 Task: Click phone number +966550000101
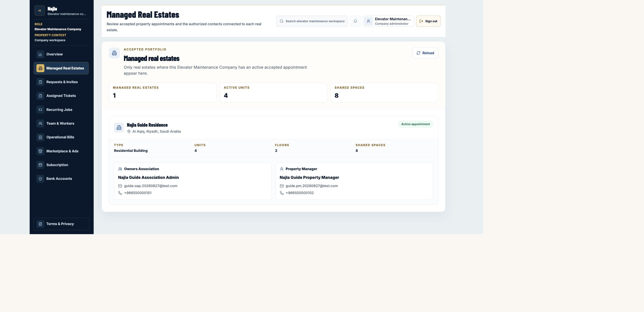(138, 193)
